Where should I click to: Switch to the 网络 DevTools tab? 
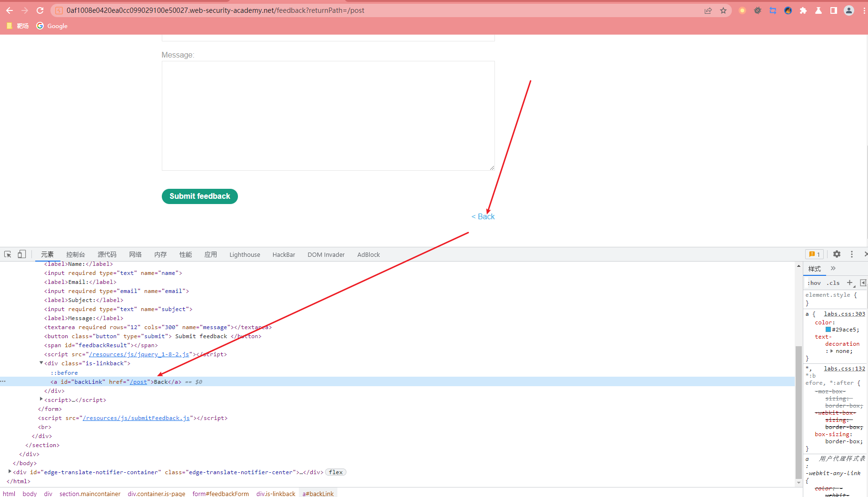pyautogui.click(x=135, y=254)
